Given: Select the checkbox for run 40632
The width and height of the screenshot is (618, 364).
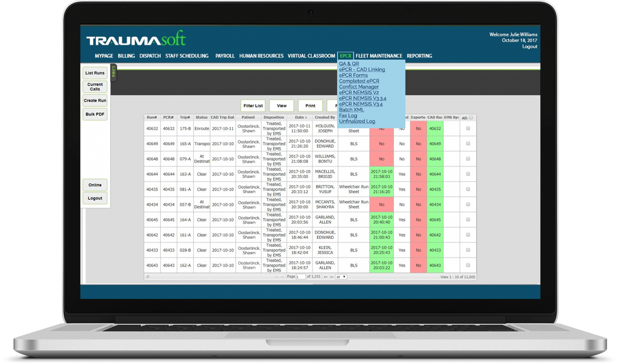Looking at the screenshot, I should tap(468, 128).
